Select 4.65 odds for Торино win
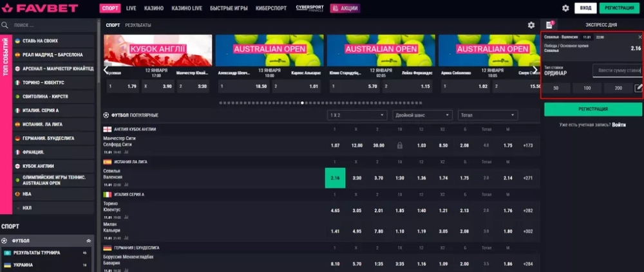 [x=335, y=210]
